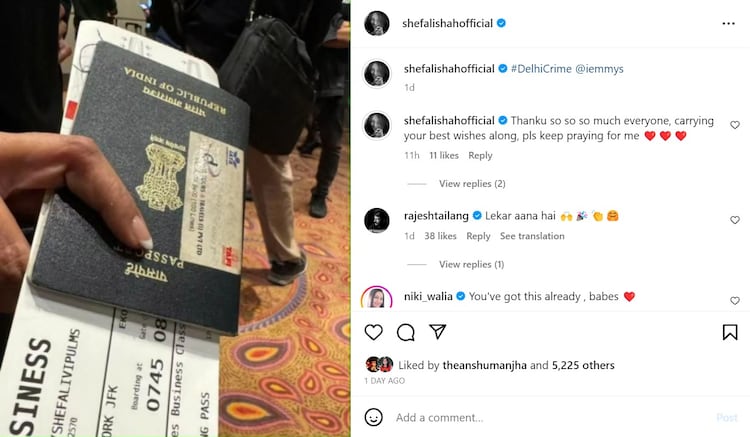Like the Thanku so much comment heart
The height and width of the screenshot is (437, 750).
pyautogui.click(x=735, y=125)
